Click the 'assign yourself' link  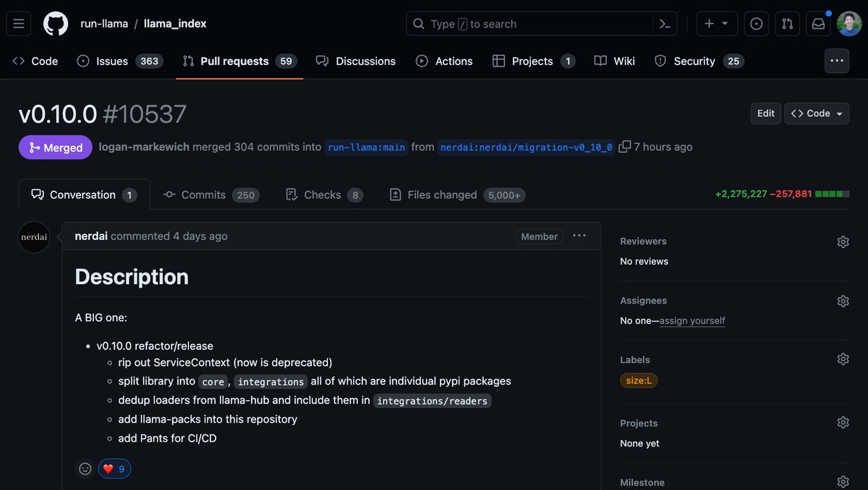coord(692,321)
